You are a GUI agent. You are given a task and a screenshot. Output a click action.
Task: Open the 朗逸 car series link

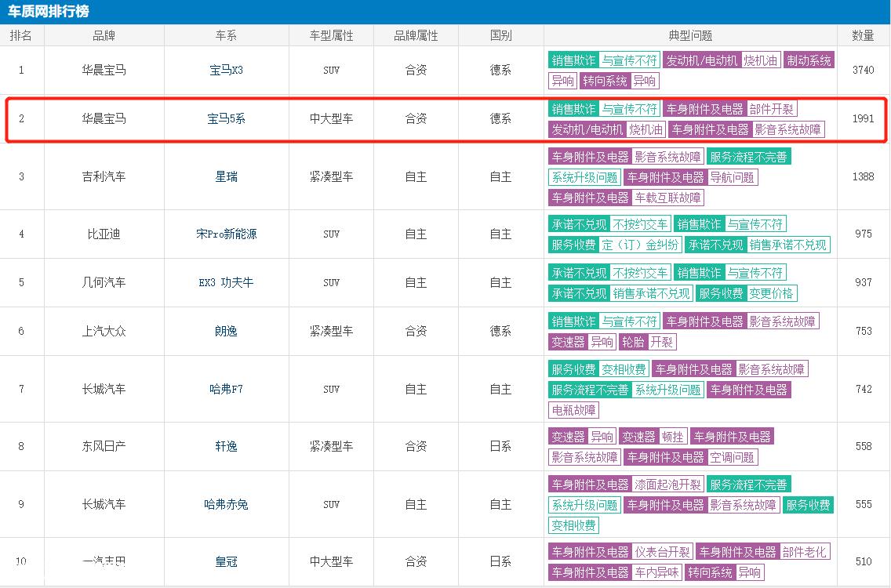coord(226,331)
